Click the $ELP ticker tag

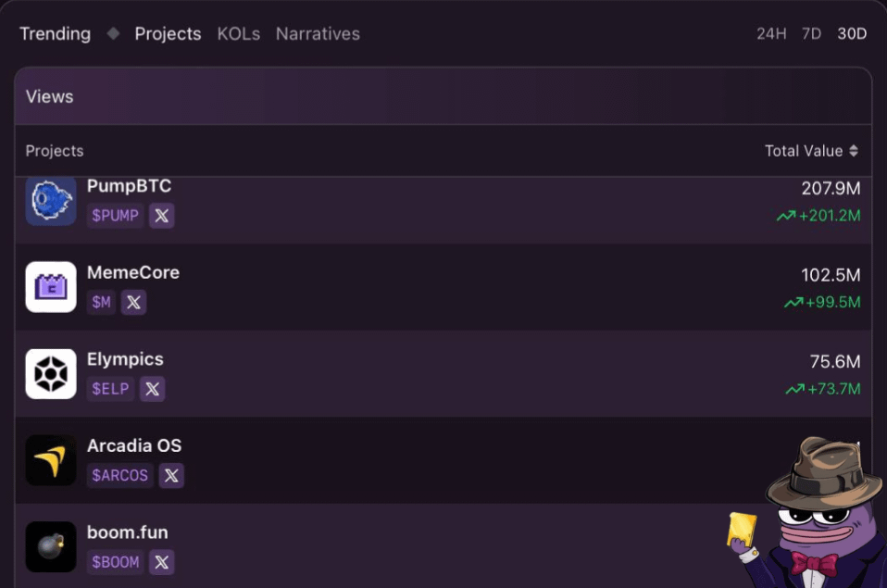coord(111,389)
